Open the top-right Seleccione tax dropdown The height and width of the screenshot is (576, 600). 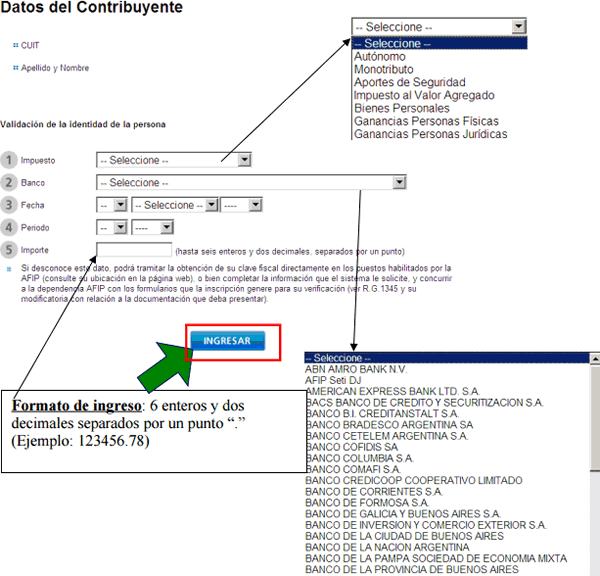coord(439,27)
